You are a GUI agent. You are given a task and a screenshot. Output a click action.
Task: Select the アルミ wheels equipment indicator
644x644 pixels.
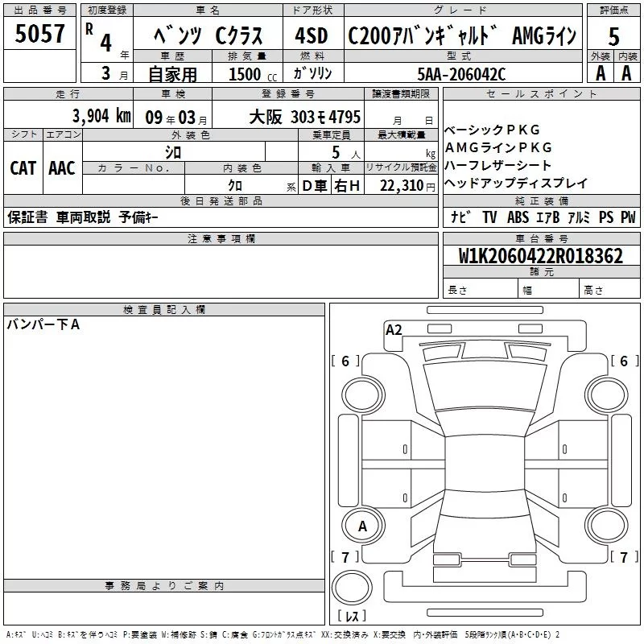(579, 217)
